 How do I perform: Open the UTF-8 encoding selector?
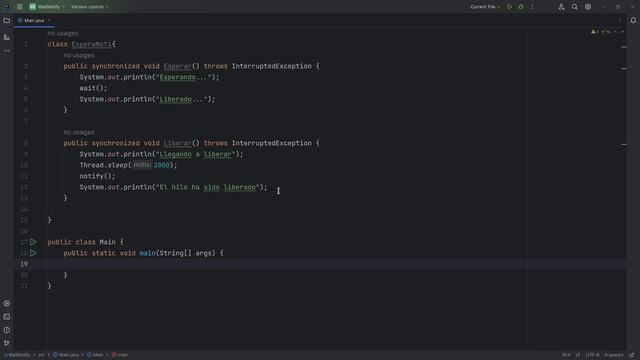coord(593,355)
